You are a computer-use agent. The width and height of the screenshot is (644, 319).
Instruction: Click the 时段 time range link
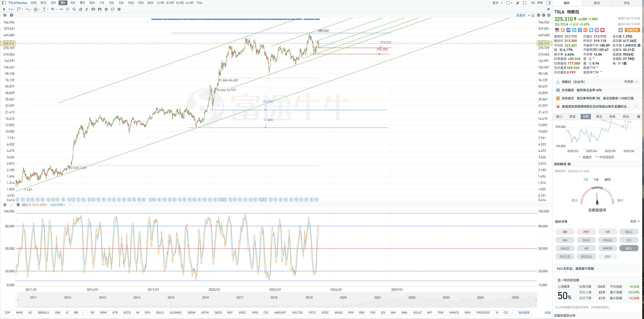[x=548, y=312]
